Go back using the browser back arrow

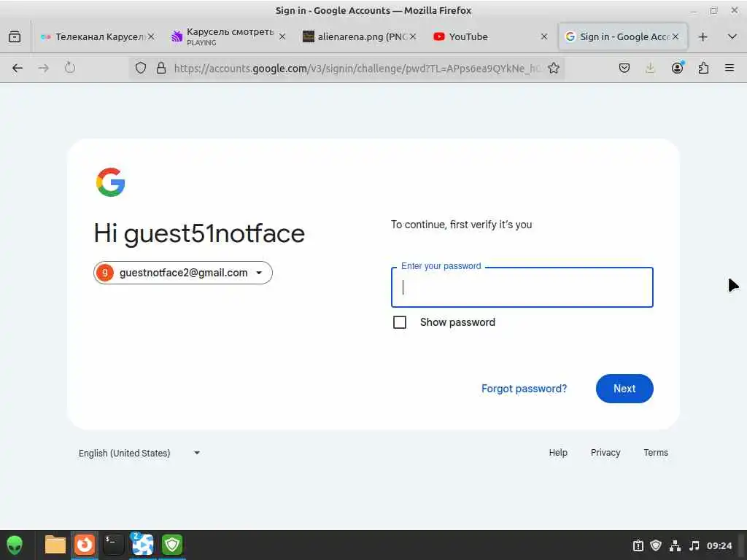pos(18,68)
